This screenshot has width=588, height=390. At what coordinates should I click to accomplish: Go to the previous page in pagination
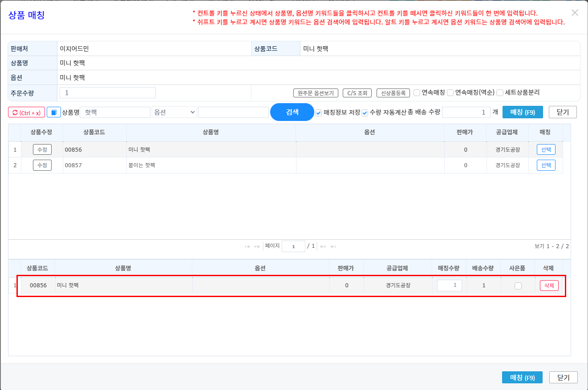[256, 246]
